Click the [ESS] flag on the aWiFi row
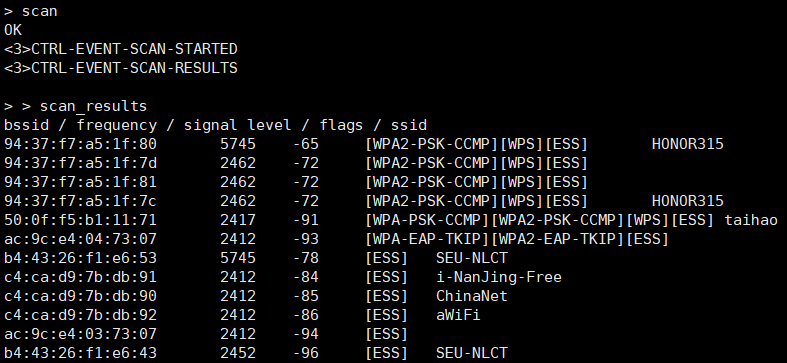This screenshot has width=787, height=363. pyautogui.click(x=386, y=315)
